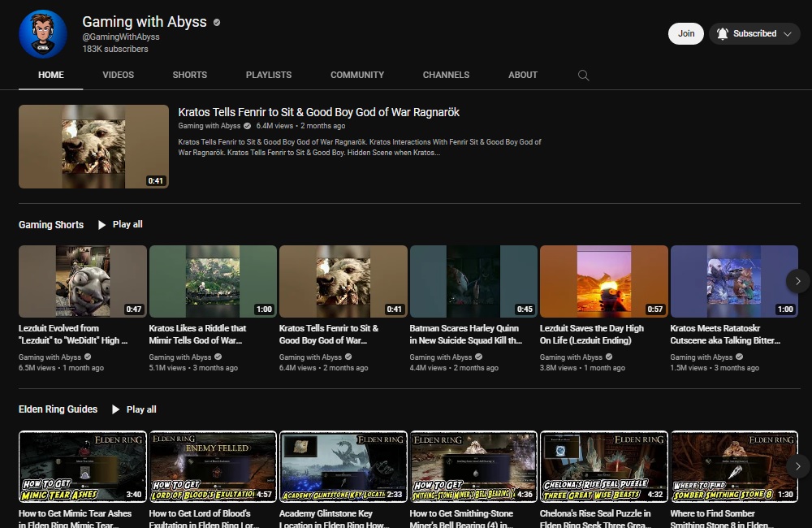
Task: Click the Gaming with Abyss channel avatar
Action: tap(43, 34)
